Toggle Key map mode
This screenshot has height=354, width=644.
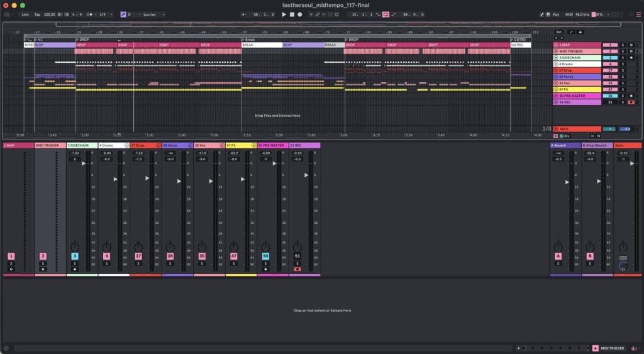click(556, 14)
